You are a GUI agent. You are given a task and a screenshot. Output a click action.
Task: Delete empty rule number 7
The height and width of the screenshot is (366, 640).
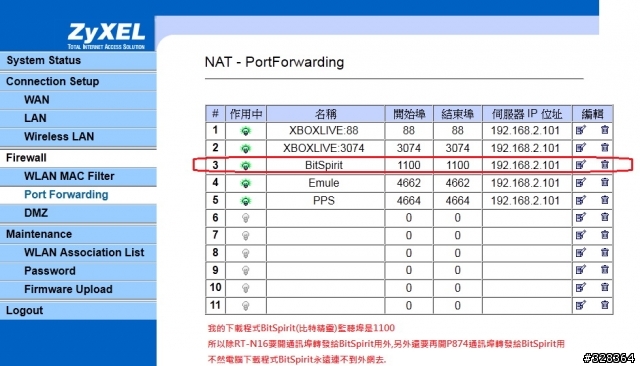(604, 235)
